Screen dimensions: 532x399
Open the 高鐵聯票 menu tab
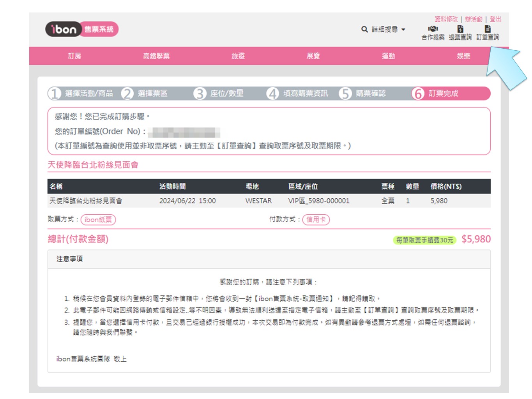coord(156,56)
